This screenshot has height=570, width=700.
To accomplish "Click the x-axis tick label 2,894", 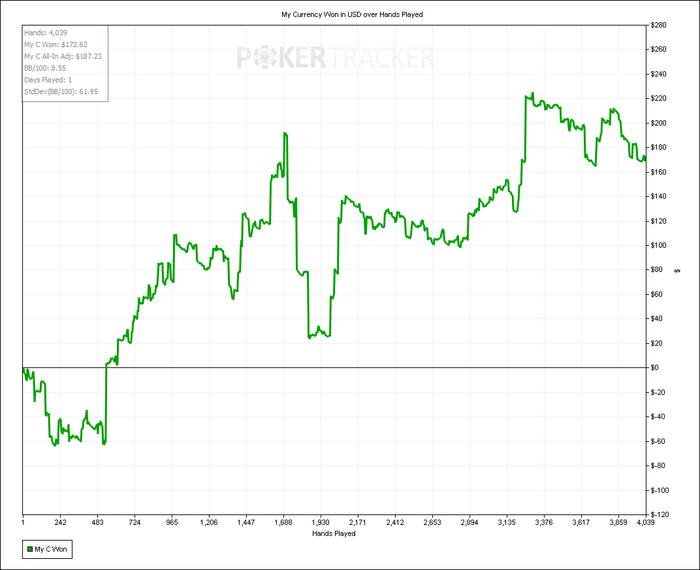I will [469, 522].
